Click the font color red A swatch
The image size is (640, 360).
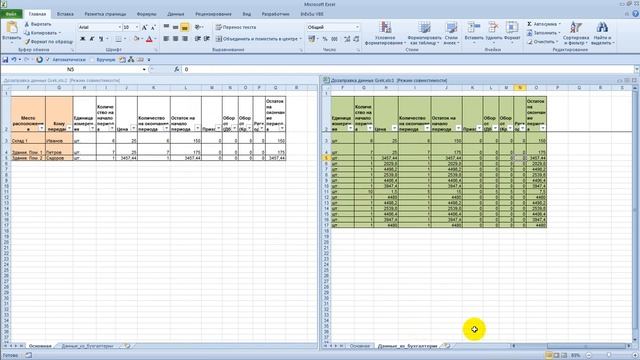(x=149, y=39)
